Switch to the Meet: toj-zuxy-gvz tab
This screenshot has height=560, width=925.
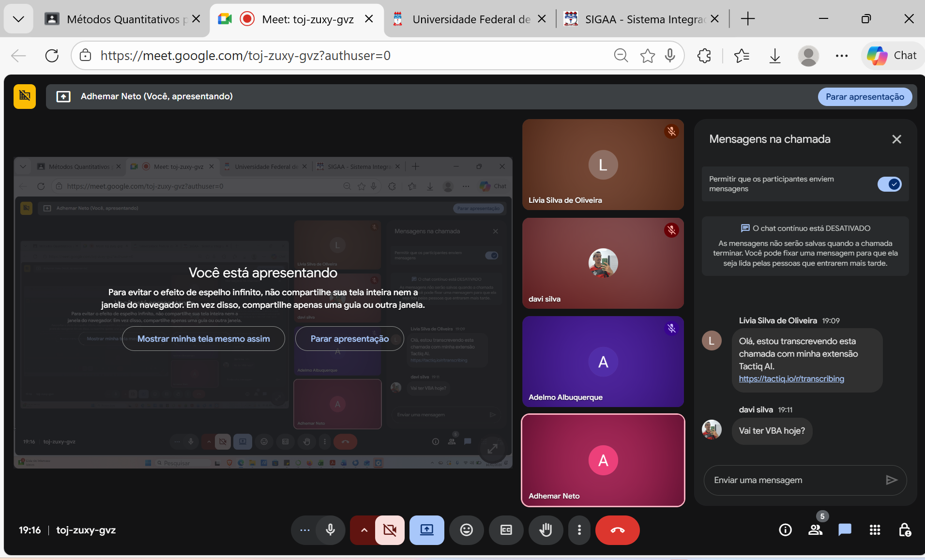pos(296,19)
